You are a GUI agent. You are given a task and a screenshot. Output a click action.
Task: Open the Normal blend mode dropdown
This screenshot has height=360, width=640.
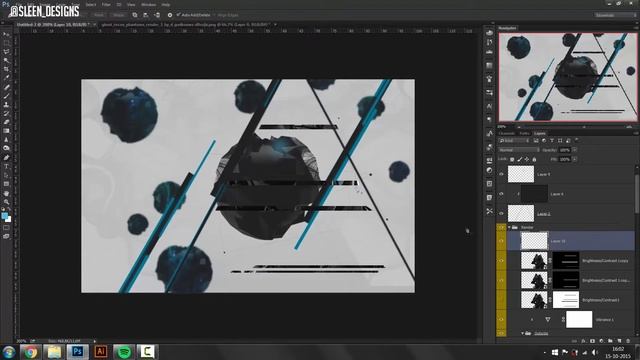pos(518,150)
